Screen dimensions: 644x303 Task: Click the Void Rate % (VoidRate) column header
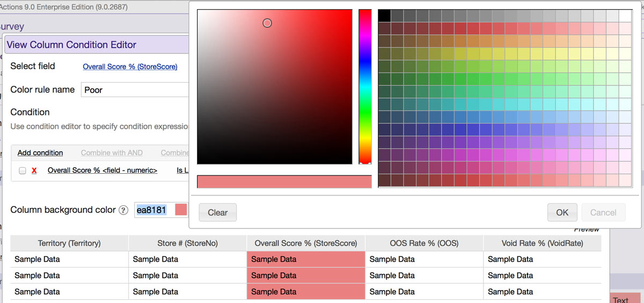(542, 243)
